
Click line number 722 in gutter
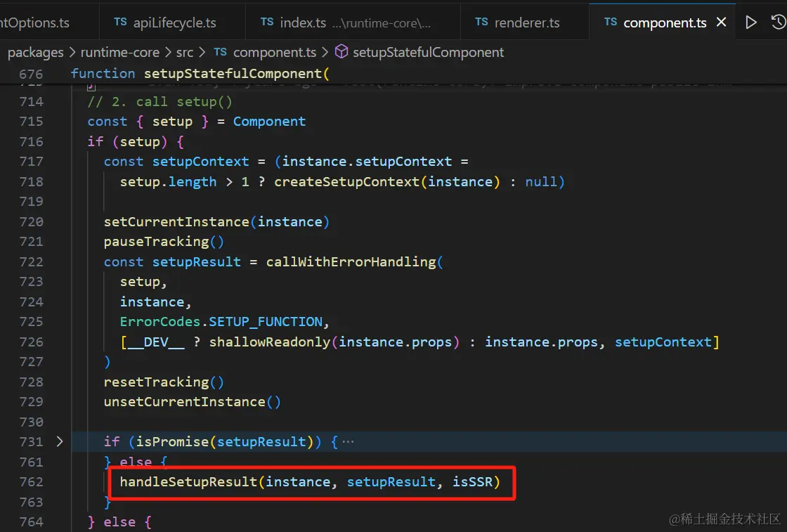(31, 262)
